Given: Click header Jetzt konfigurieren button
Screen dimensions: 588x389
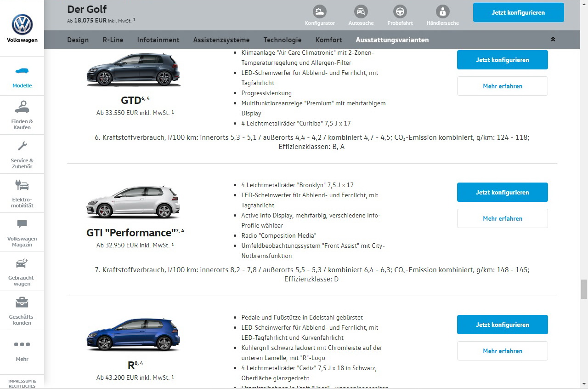Looking at the screenshot, I should [x=519, y=12].
